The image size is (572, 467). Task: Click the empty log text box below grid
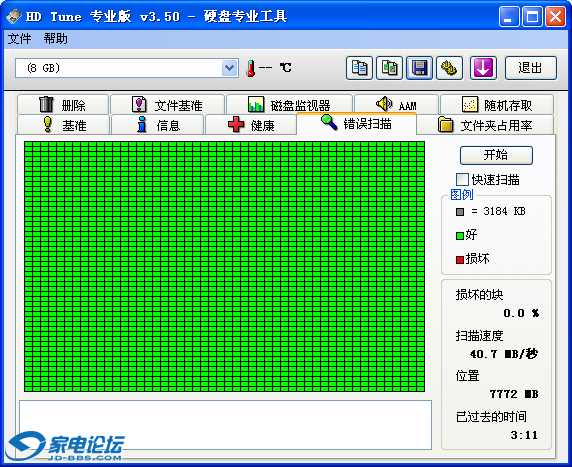[225, 425]
